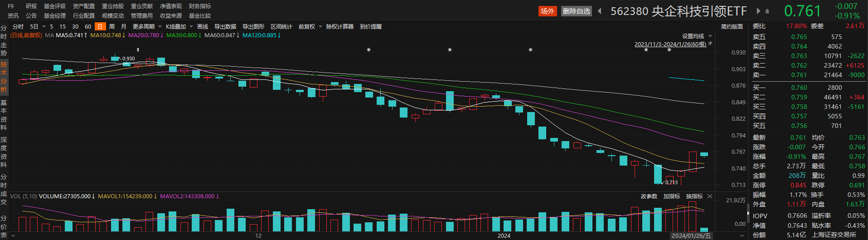The height and width of the screenshot is (240, 868).
Task: Open the 财务指标 menu item
Action: coord(200,6)
